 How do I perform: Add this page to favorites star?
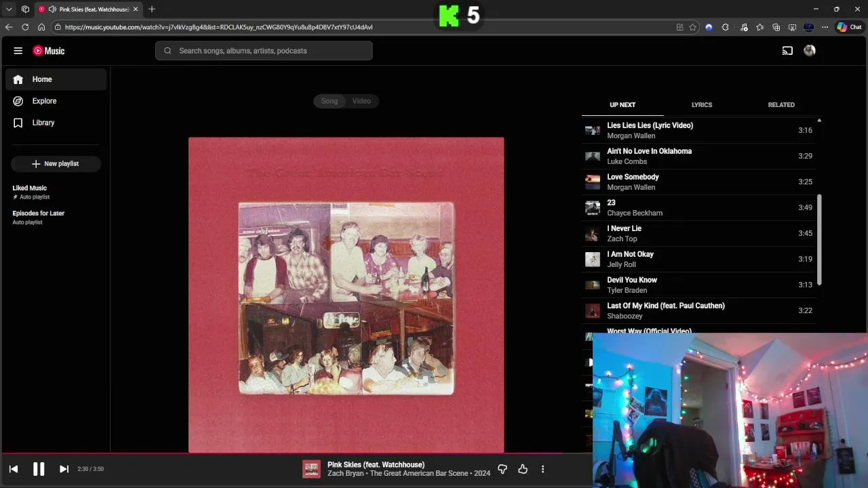pyautogui.click(x=692, y=27)
